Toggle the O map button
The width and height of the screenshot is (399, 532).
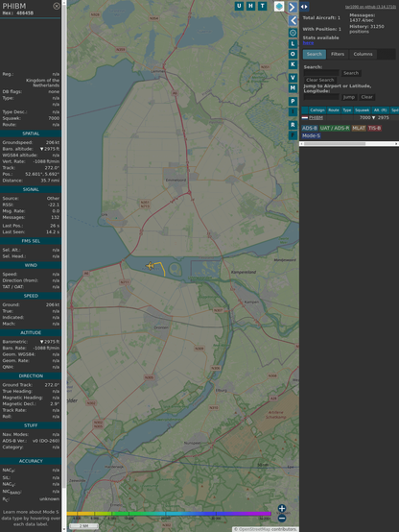click(293, 54)
